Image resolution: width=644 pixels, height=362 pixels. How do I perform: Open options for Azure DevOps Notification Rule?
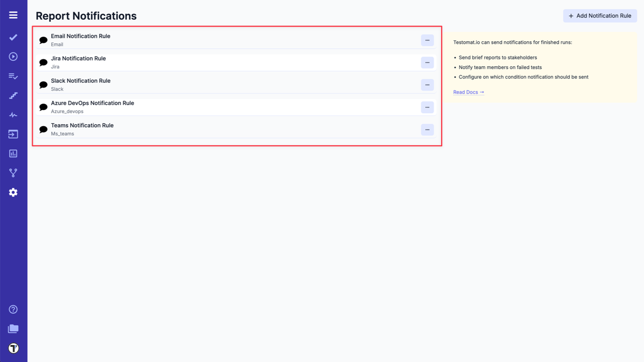[x=427, y=107]
